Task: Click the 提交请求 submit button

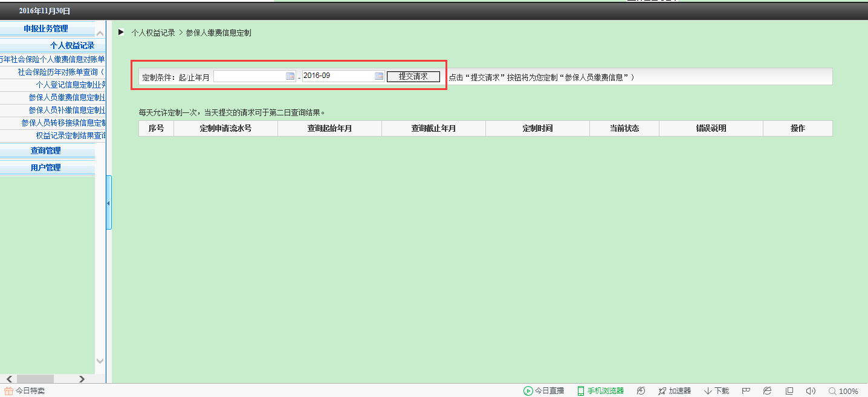Action: [x=413, y=76]
